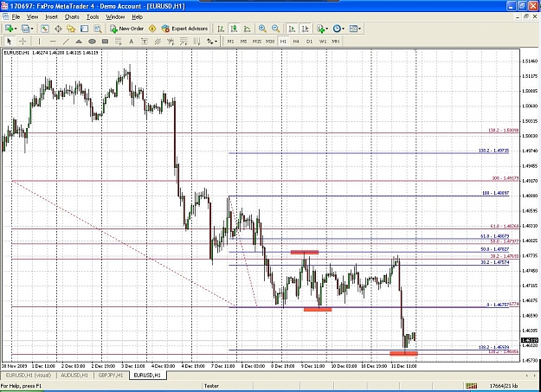Click the current price label 1.46119
Screen dimensions: 541x392
click(x=529, y=340)
